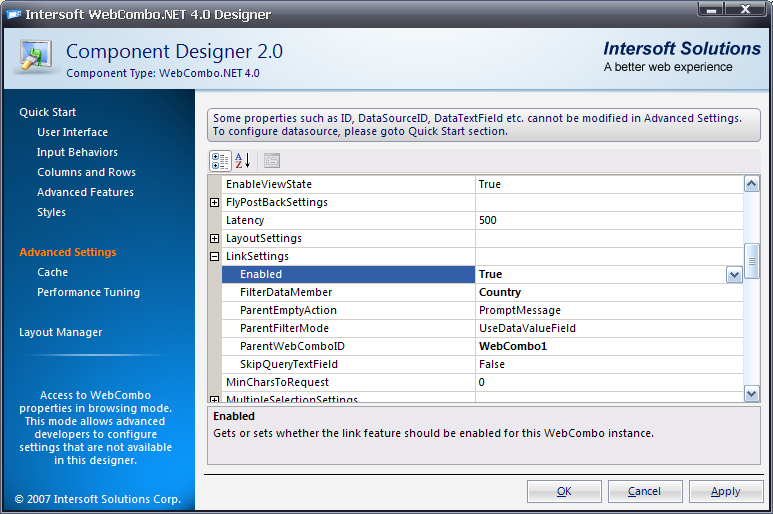Click the UseDataValueField value
The width and height of the screenshot is (773, 514).
[609, 328]
